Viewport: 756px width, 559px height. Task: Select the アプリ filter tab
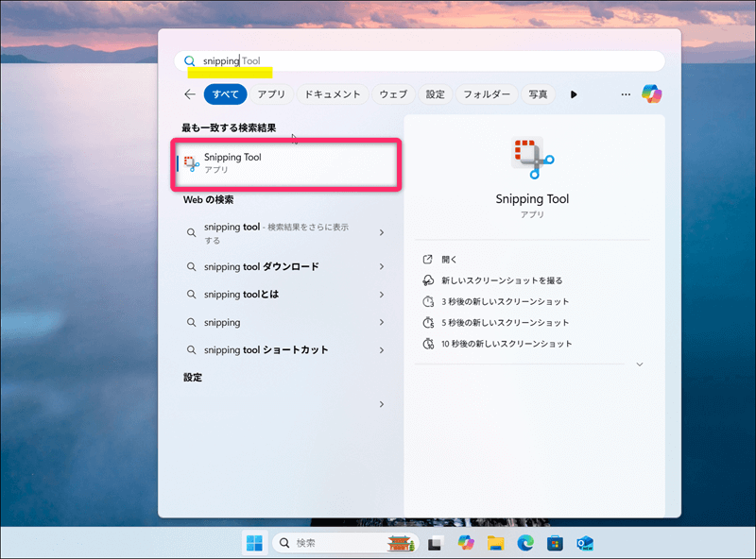tap(271, 94)
